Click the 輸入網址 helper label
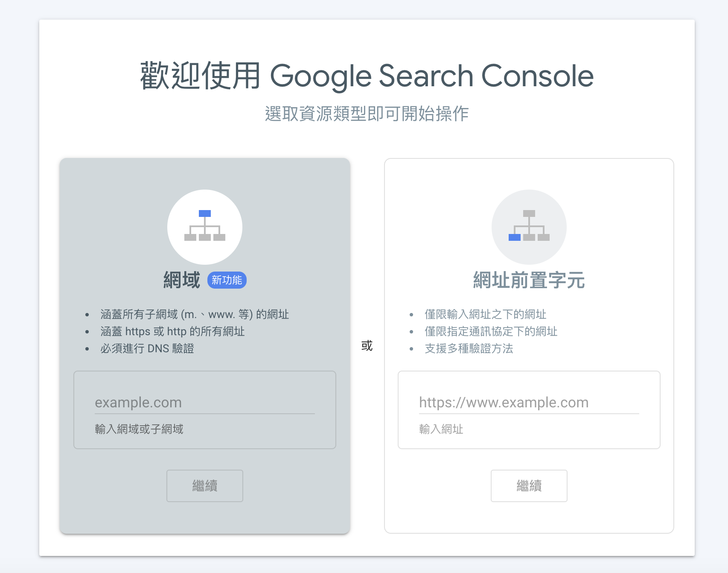This screenshot has width=728, height=573. pos(441,429)
